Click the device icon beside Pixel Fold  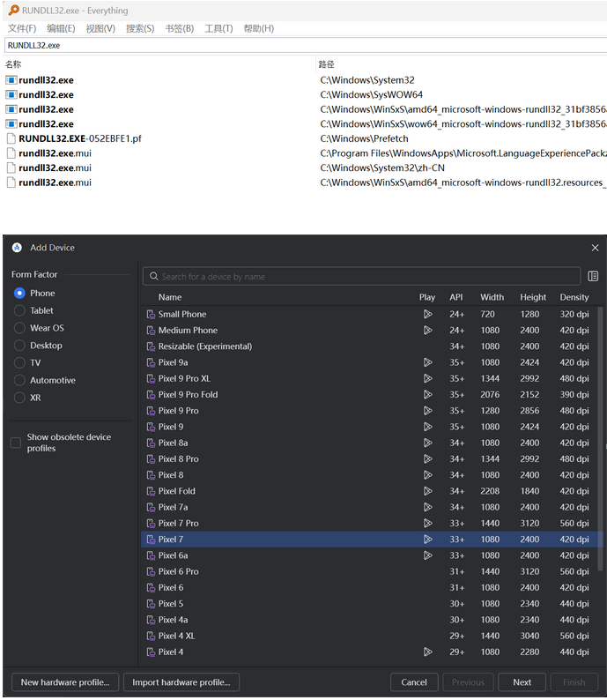click(x=150, y=491)
